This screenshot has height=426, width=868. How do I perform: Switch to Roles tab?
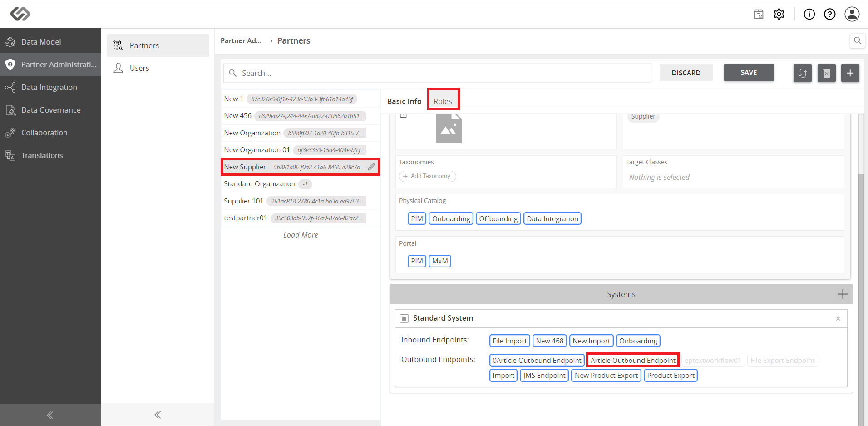click(443, 101)
